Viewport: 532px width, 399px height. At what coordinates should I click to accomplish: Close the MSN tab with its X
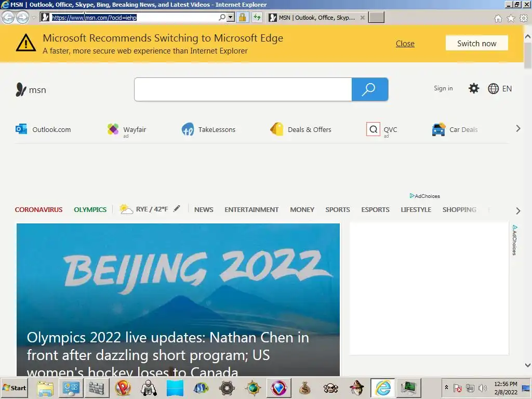point(362,18)
